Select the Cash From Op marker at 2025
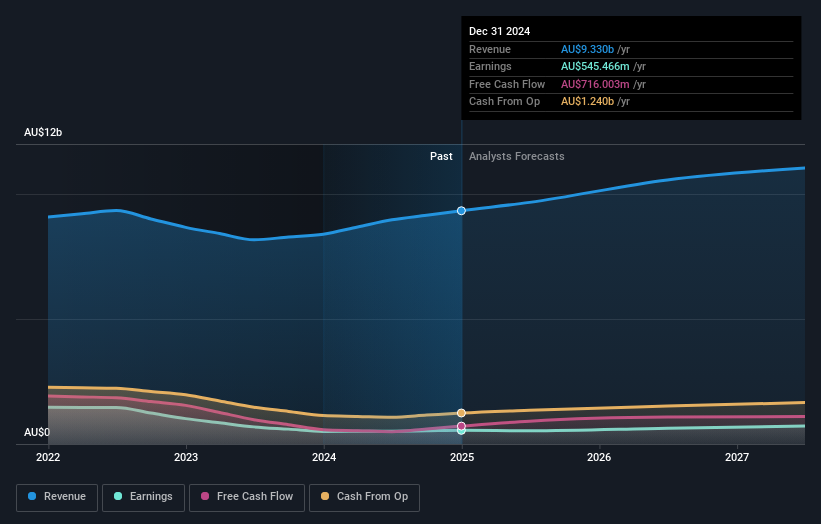 pyautogui.click(x=461, y=413)
